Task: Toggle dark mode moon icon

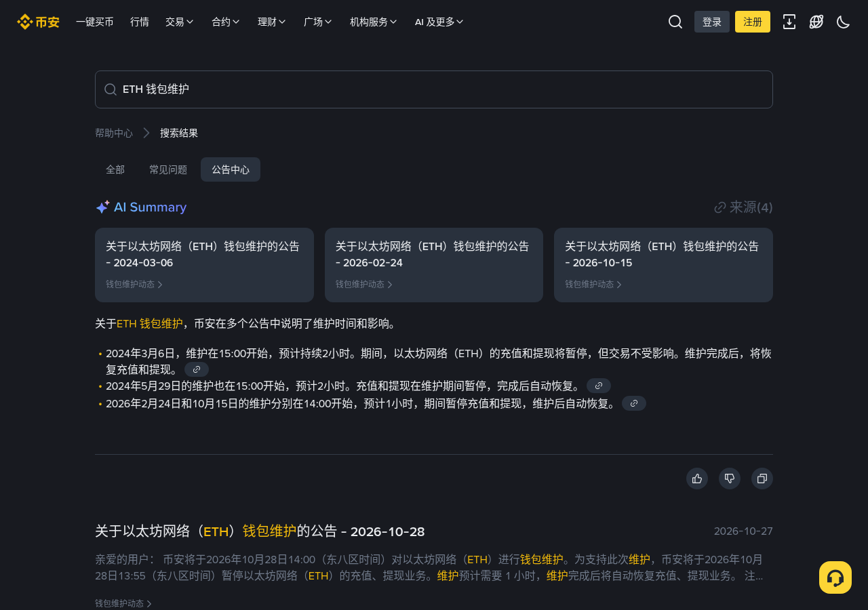Action: (x=844, y=22)
